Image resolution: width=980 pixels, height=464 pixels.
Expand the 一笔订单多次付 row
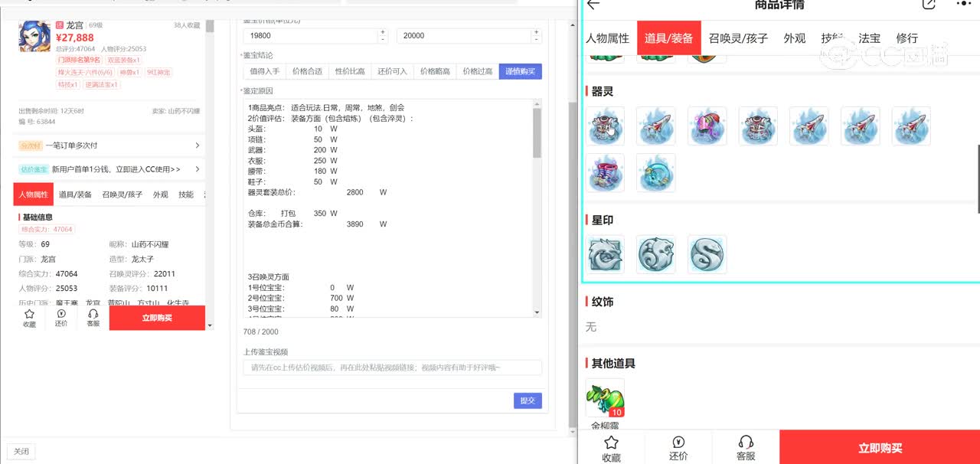pyautogui.click(x=109, y=145)
